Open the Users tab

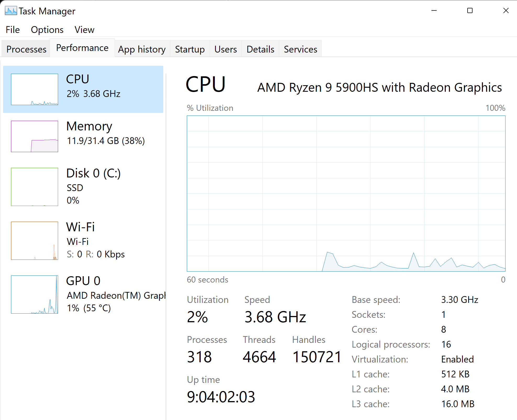[226, 49]
